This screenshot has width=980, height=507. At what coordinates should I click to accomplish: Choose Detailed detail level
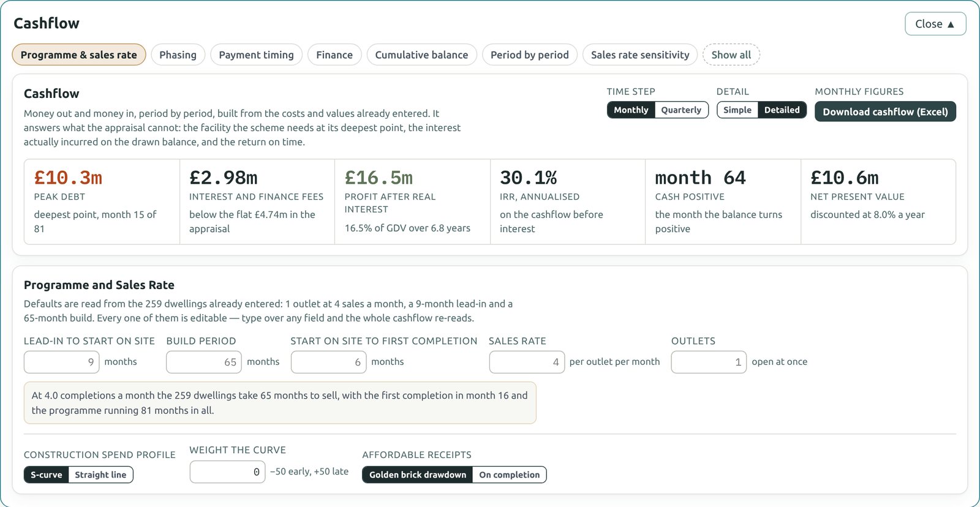point(782,110)
